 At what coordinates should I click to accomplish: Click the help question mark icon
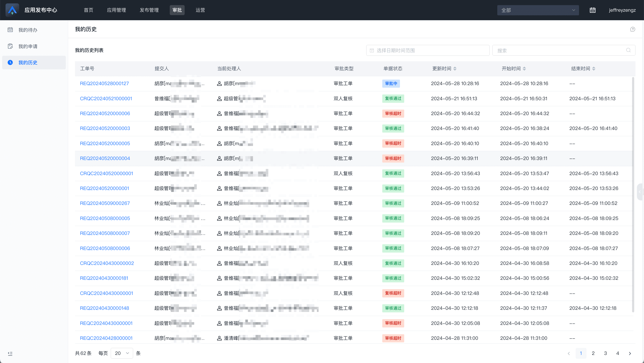click(632, 29)
